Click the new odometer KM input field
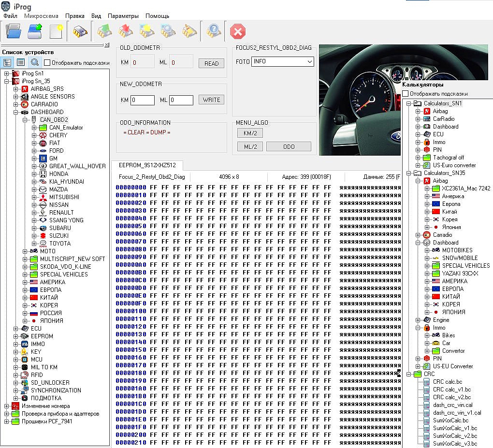The height and width of the screenshot is (448, 493). pyautogui.click(x=143, y=100)
